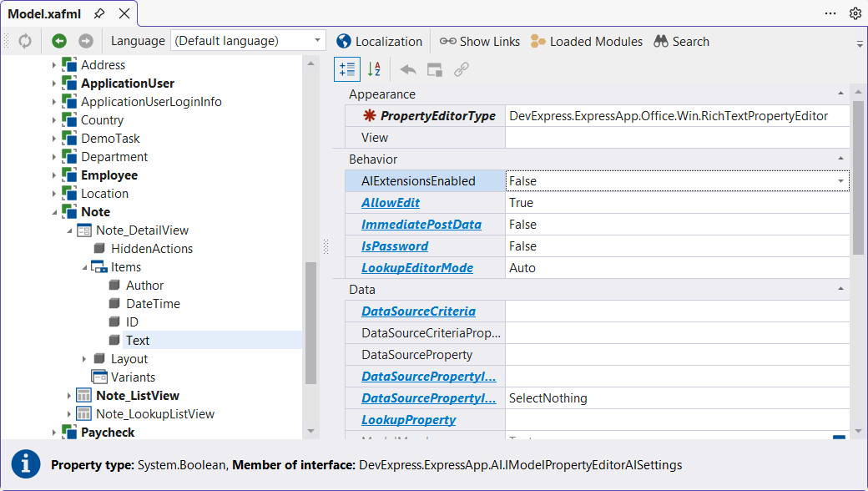
Task: Click the ImmediatePostData link
Action: [x=421, y=224]
